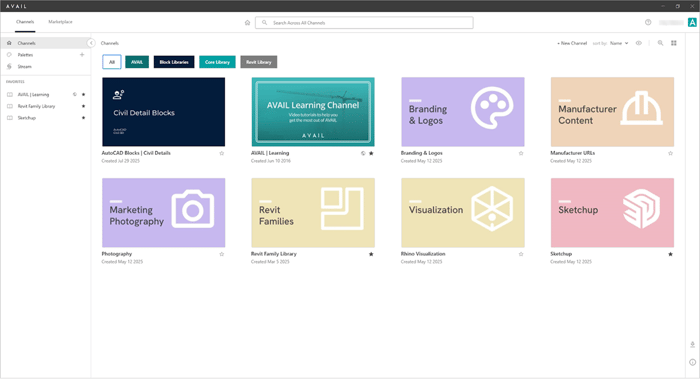The height and width of the screenshot is (379, 700).
Task: Open AVAIL | Learning favorite in sidebar
Action: pos(33,95)
